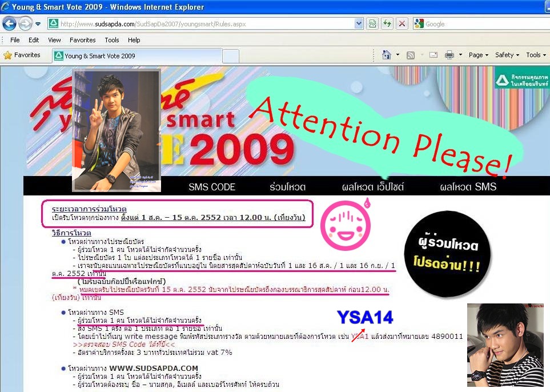
Task: Select the Young & Smart Vote 2009 tab
Action: (x=137, y=56)
